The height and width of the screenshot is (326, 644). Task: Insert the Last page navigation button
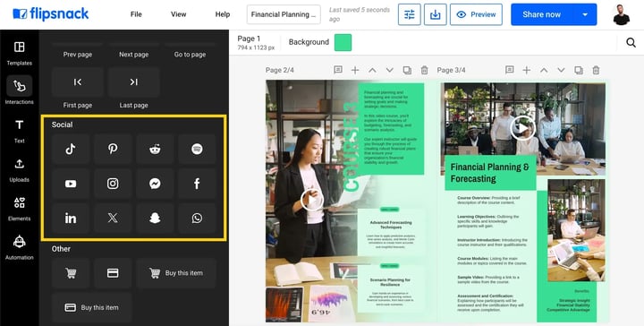point(134,82)
